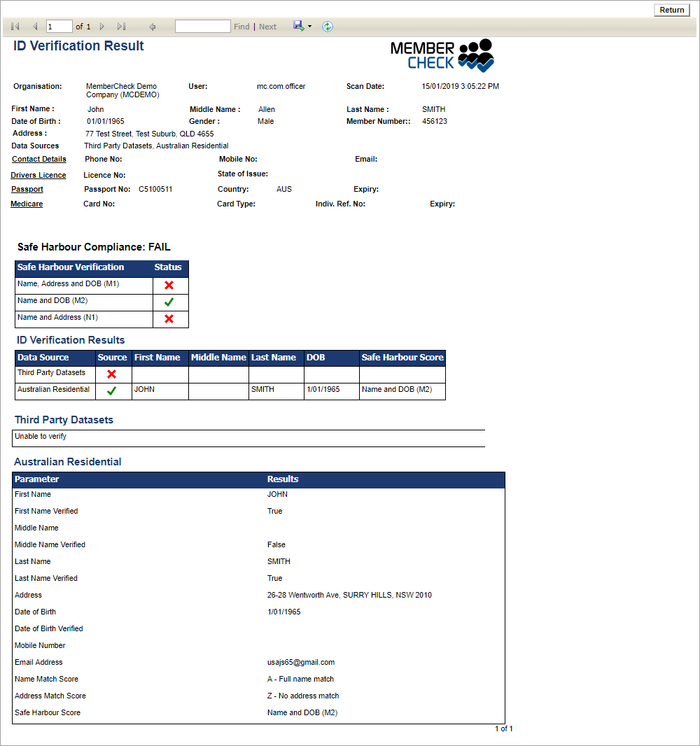Click the "Unable to verify" message
Screen dimensions: 700x746
click(41, 436)
